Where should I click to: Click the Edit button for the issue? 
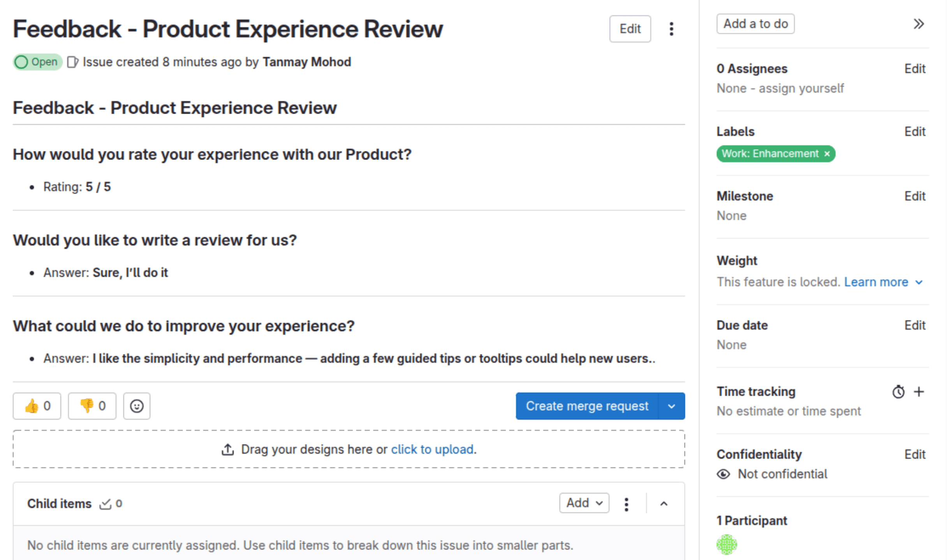[630, 29]
